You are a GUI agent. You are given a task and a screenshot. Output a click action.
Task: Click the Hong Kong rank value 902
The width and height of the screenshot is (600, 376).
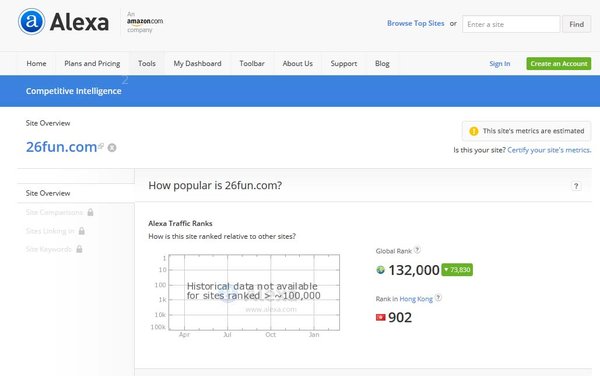[400, 317]
